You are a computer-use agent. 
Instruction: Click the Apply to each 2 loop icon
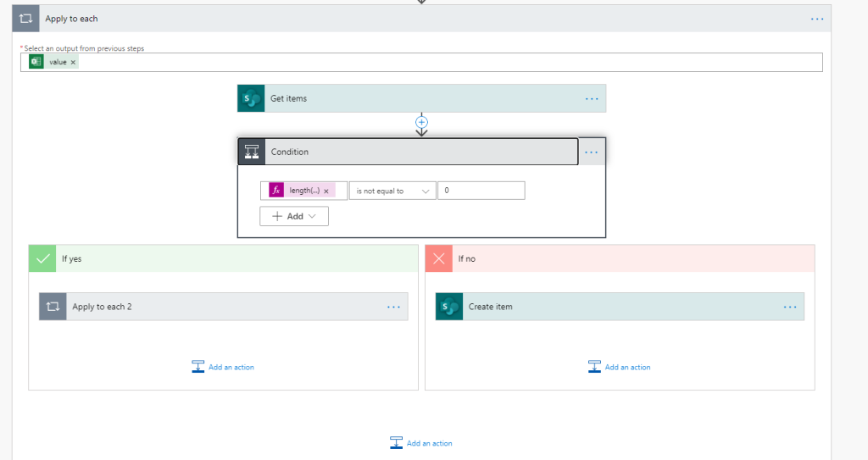pos(53,307)
